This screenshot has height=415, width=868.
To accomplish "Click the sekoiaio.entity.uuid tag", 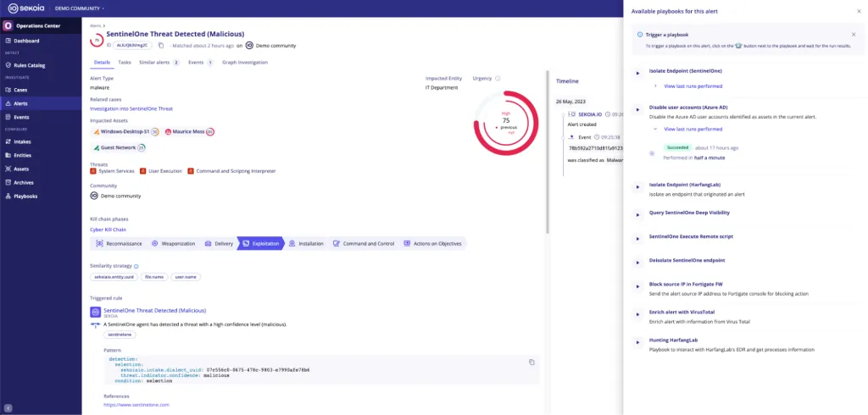I will [x=113, y=277].
